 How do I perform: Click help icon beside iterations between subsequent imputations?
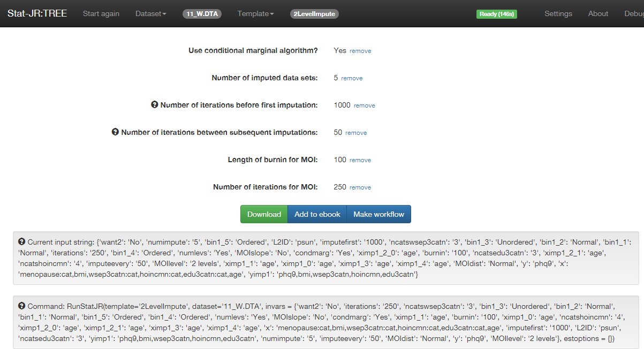tap(115, 132)
